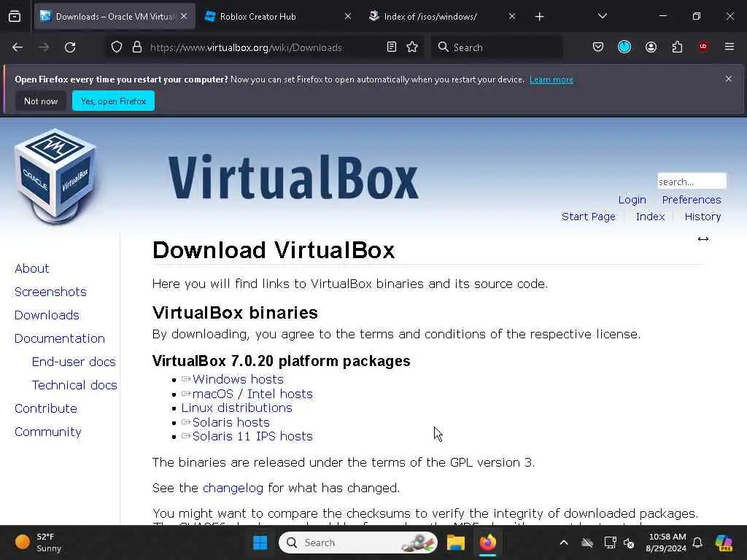The image size is (747, 560).
Task: Dismiss the Firefox startup notification bar
Action: click(729, 79)
